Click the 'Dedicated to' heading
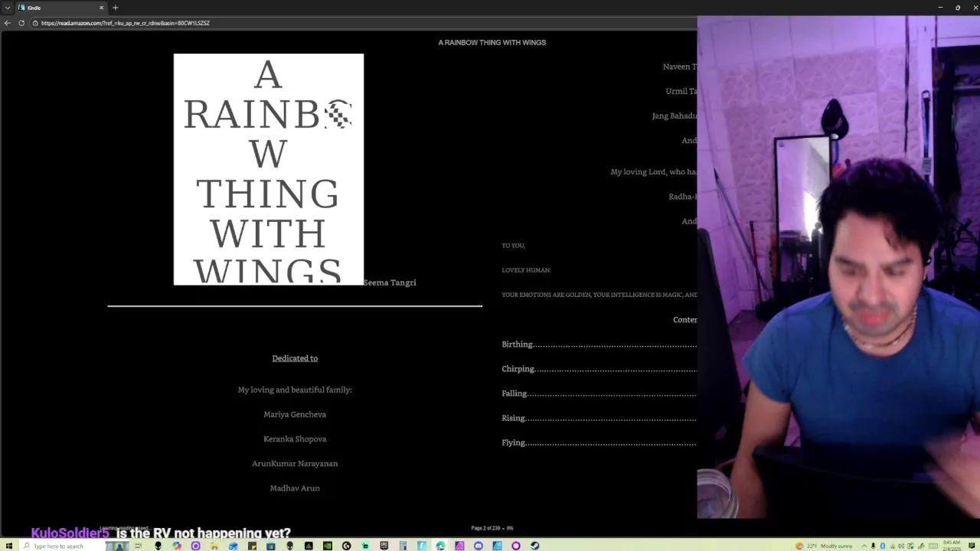 [x=295, y=358]
